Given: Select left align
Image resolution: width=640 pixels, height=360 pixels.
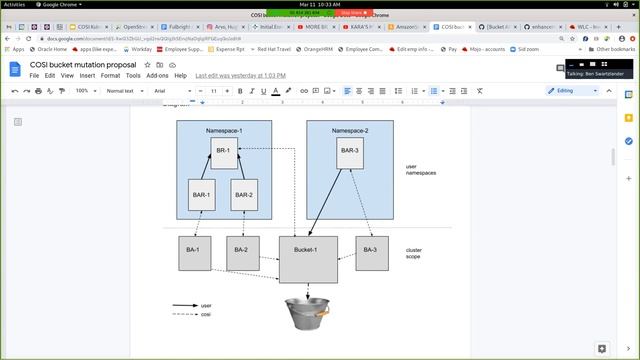Looking at the screenshot, I should coord(347,91).
